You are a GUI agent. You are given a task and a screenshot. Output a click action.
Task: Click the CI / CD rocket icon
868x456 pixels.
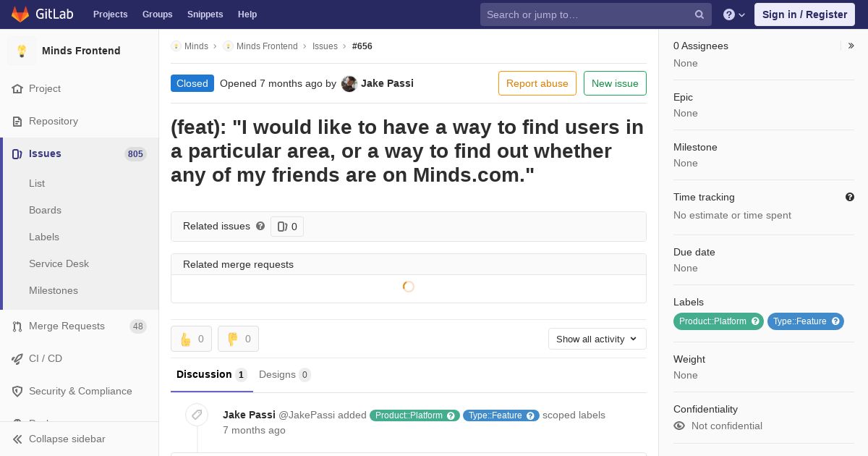pyautogui.click(x=17, y=358)
